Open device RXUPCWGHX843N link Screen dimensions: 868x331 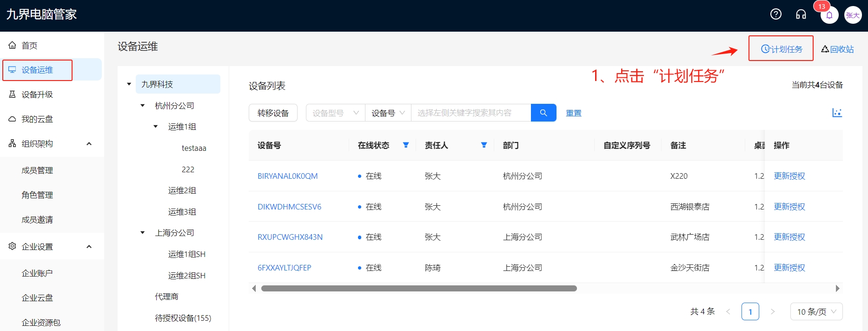290,237
